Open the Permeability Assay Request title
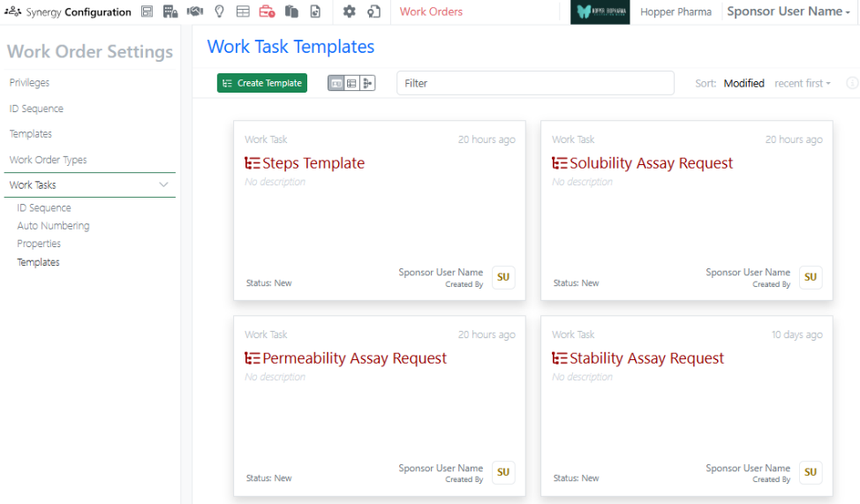This screenshot has width=860, height=504. tap(354, 358)
